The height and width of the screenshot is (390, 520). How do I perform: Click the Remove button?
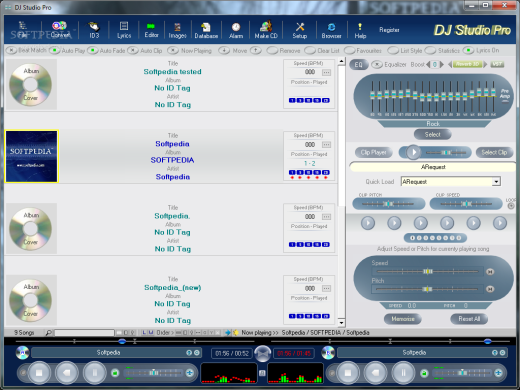[272, 50]
